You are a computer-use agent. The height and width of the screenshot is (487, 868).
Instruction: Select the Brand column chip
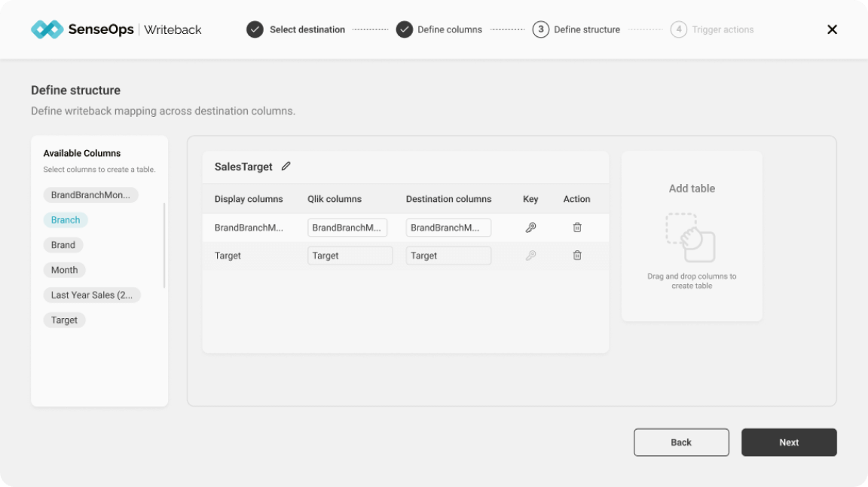point(63,245)
